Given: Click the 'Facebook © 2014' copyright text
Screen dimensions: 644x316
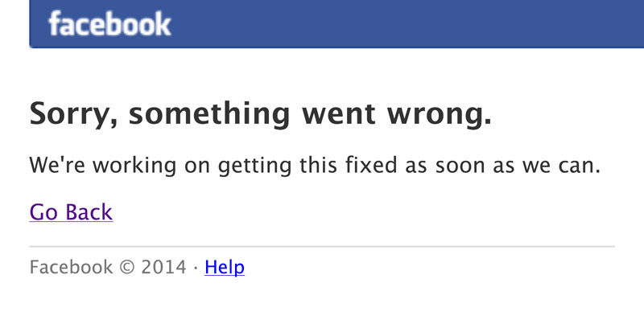Looking at the screenshot, I should click(108, 267).
